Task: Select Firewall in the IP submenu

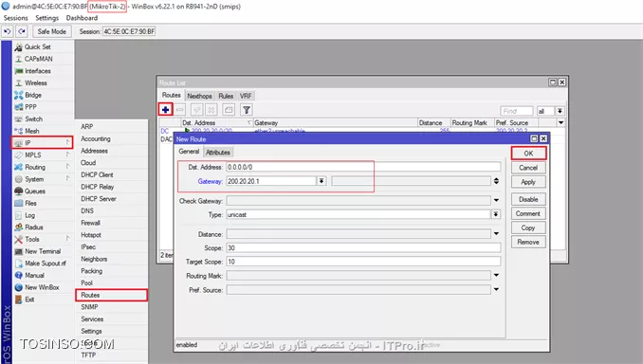Action: (112, 223)
